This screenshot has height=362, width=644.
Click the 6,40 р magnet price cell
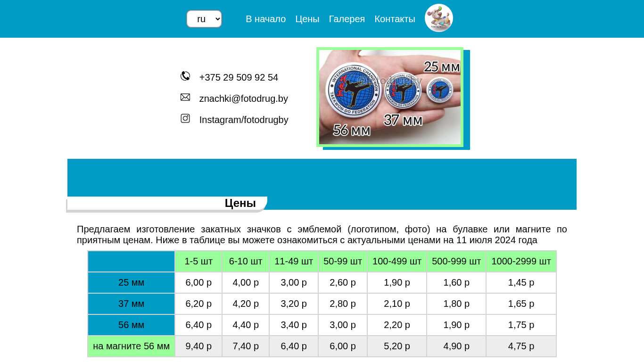click(294, 346)
